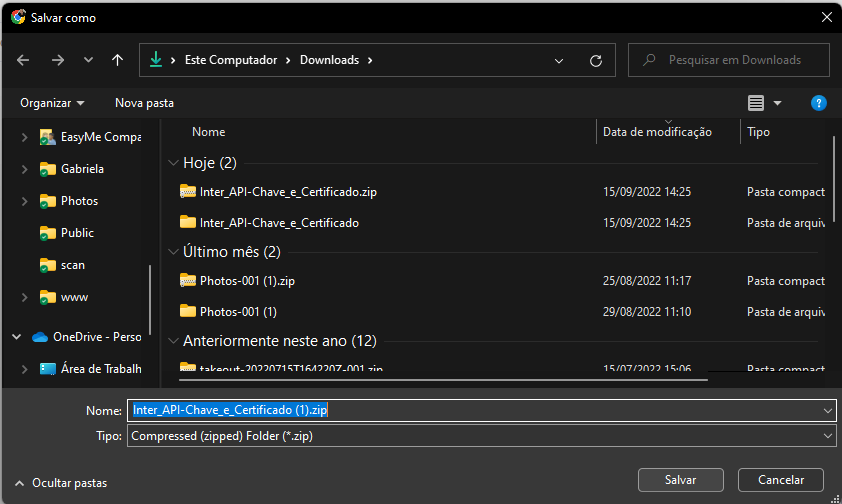The image size is (842, 504).
Task: Expand the Gabriela folder in tree
Action: [24, 169]
